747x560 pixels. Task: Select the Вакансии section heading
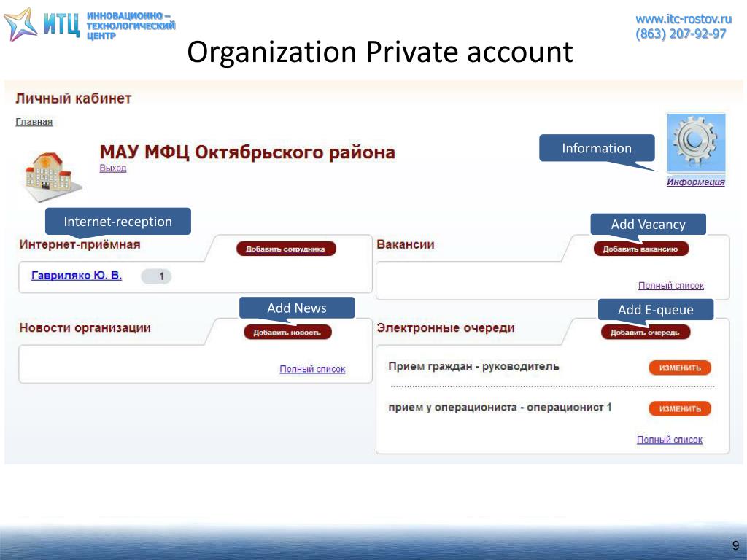point(406,244)
